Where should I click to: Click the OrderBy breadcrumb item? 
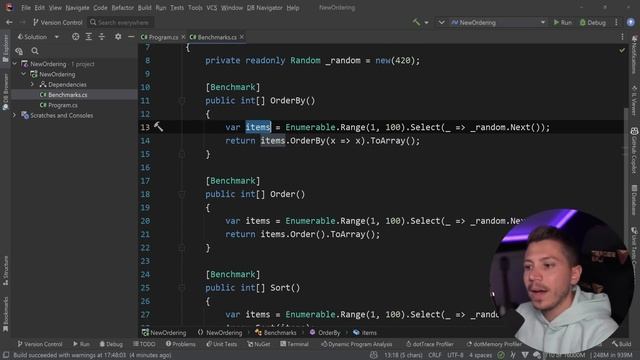325,333
